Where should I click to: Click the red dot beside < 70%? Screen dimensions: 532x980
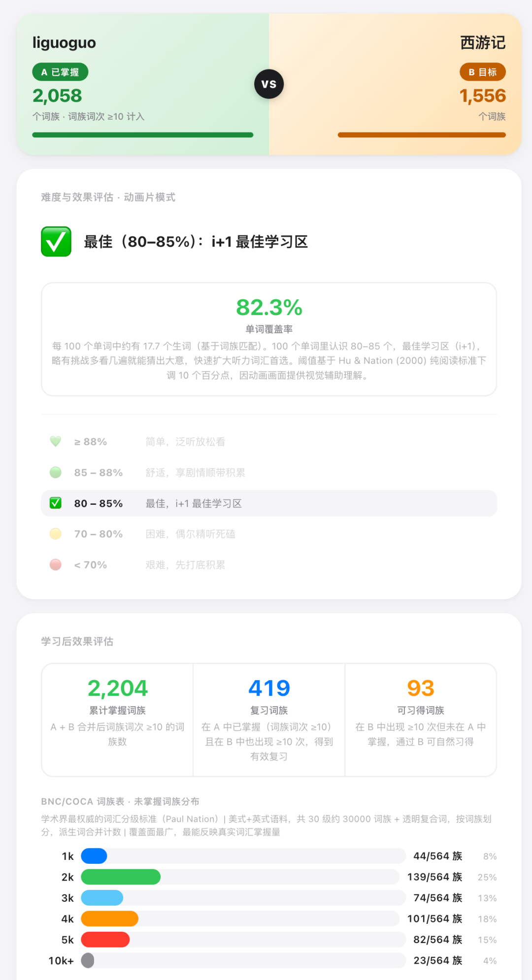tap(56, 564)
